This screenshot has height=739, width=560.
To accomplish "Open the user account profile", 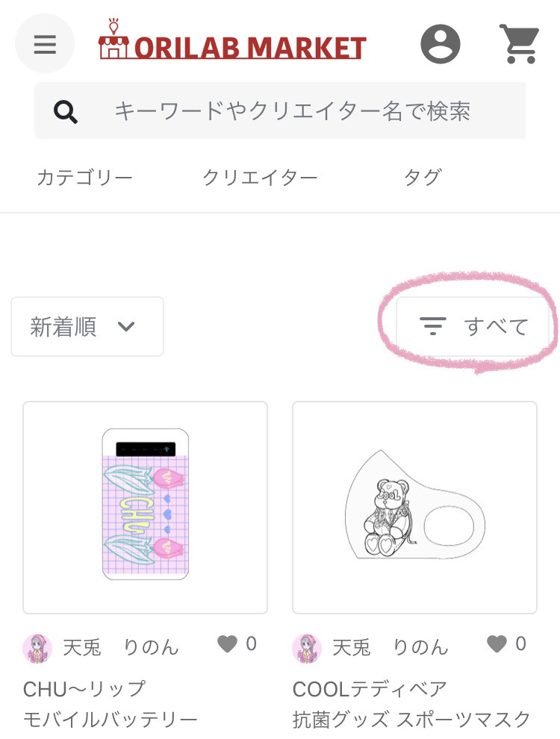I will coord(441,44).
